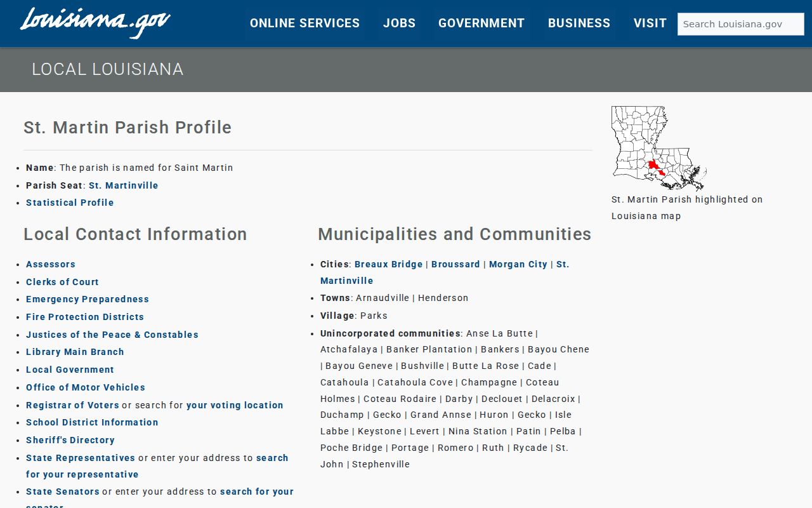Click the St. Martin Parish Profile heading
The width and height of the screenshot is (812, 508).
pos(128,128)
